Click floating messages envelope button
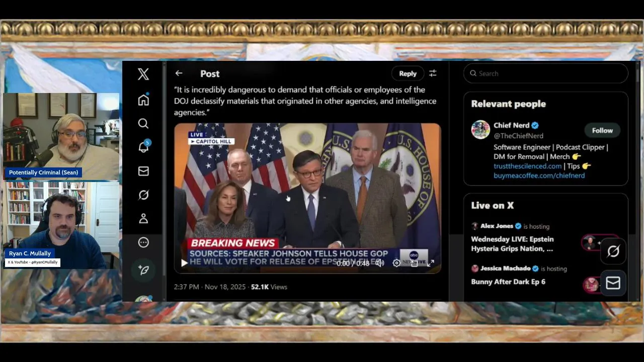This screenshot has width=644, height=362. click(x=613, y=283)
